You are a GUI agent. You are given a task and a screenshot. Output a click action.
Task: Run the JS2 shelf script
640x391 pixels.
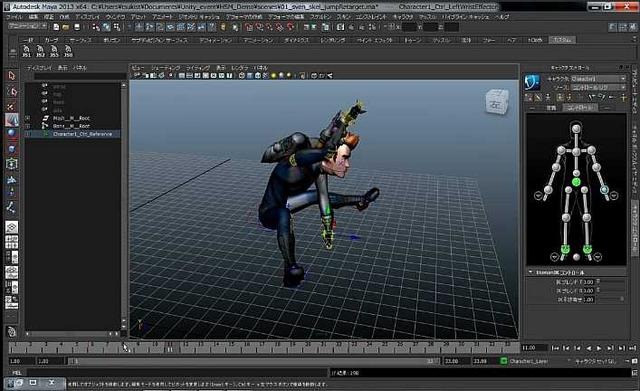point(40,51)
